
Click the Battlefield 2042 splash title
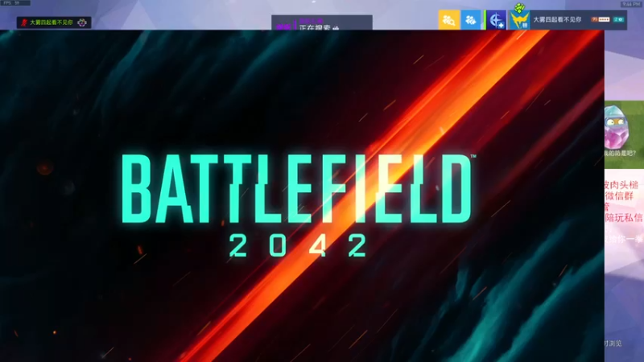click(x=298, y=204)
